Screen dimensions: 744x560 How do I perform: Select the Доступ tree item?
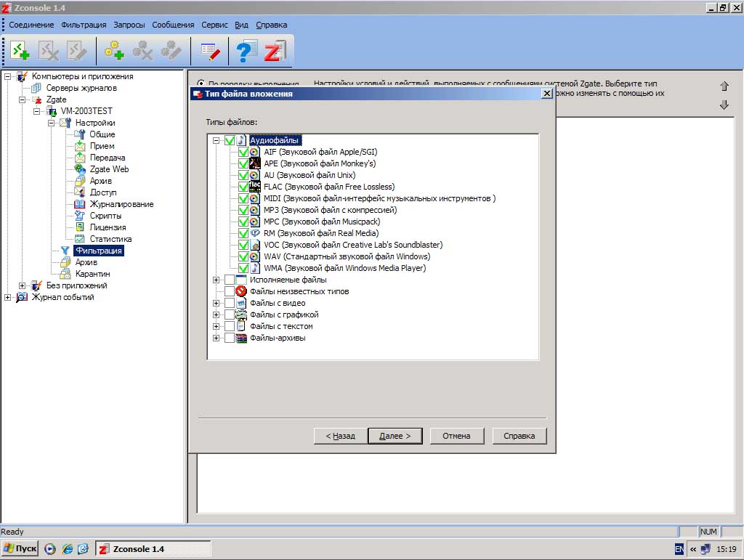[103, 192]
